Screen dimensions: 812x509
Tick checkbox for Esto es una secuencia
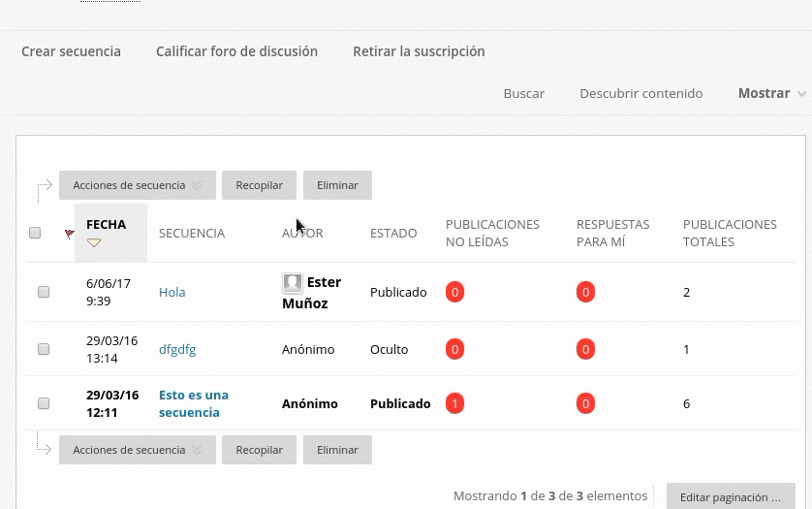pyautogui.click(x=44, y=403)
